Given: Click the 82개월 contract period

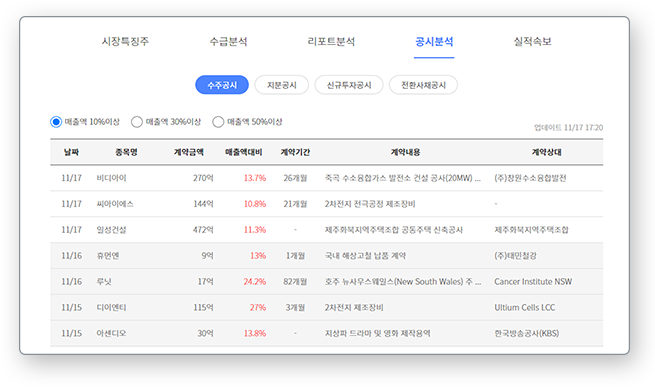Looking at the screenshot, I should (295, 282).
